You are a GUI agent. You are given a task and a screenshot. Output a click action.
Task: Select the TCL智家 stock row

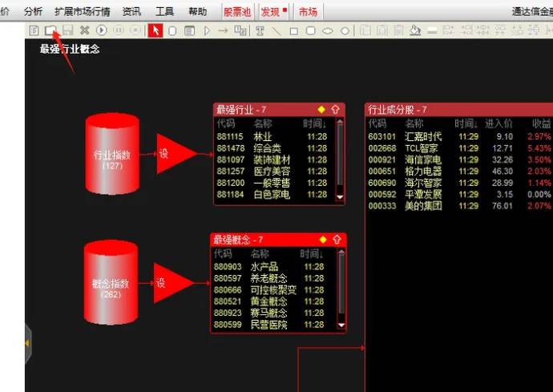coord(459,148)
